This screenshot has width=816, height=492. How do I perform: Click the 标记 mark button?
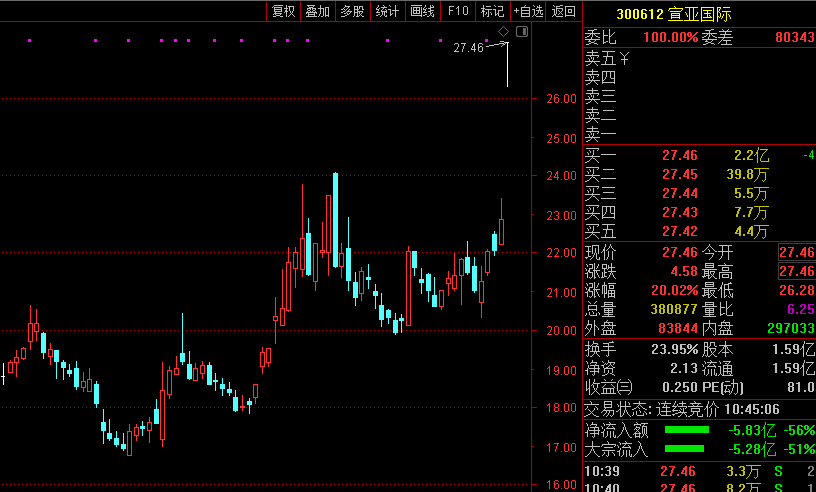click(492, 11)
